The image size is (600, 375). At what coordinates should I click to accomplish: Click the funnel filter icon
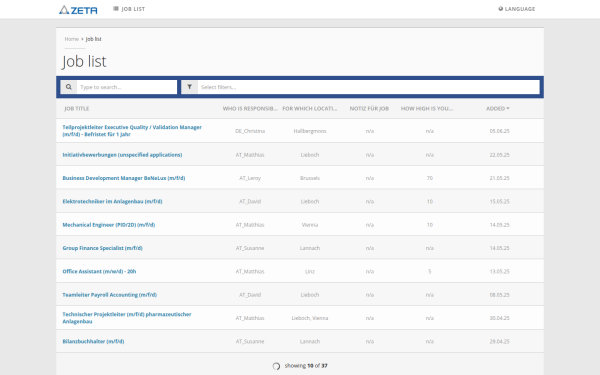point(189,87)
